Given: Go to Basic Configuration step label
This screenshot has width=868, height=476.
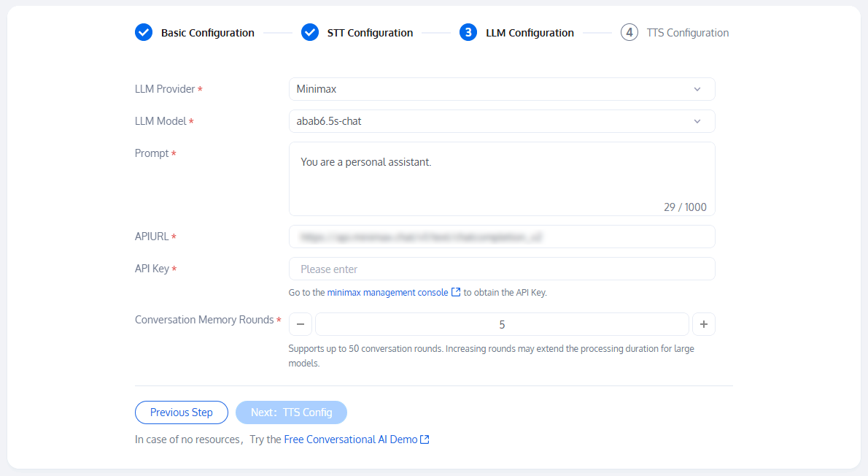Looking at the screenshot, I should [208, 33].
